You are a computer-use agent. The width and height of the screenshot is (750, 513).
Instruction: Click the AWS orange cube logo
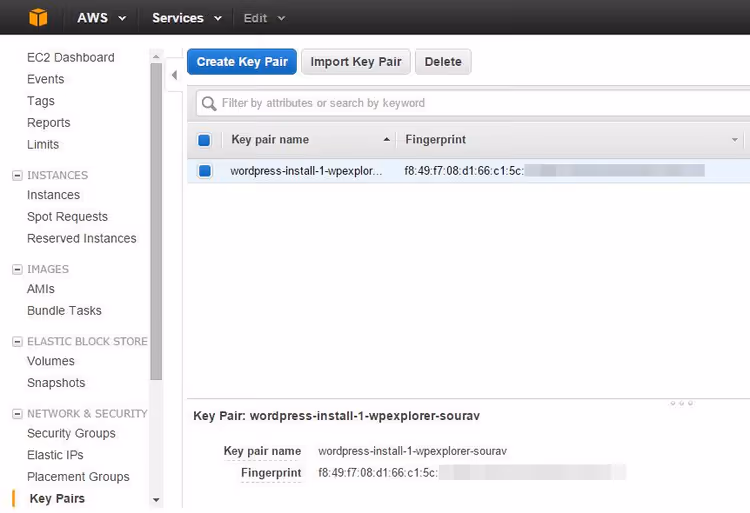[x=38, y=18]
